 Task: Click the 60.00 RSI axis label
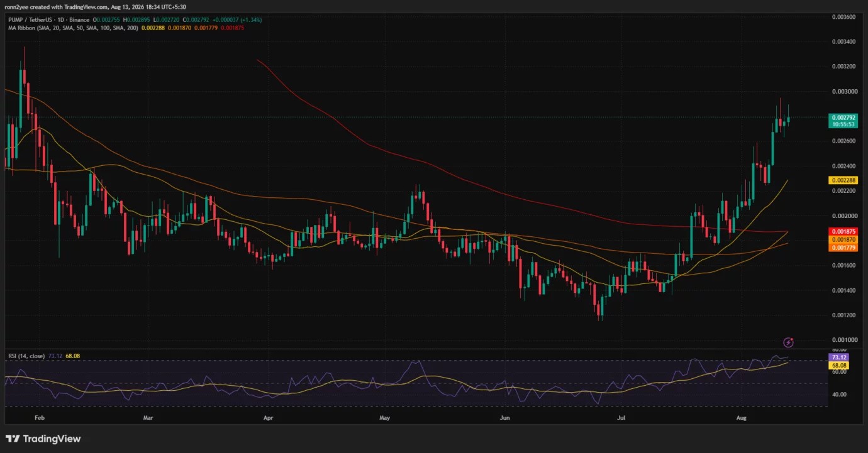pyautogui.click(x=838, y=372)
